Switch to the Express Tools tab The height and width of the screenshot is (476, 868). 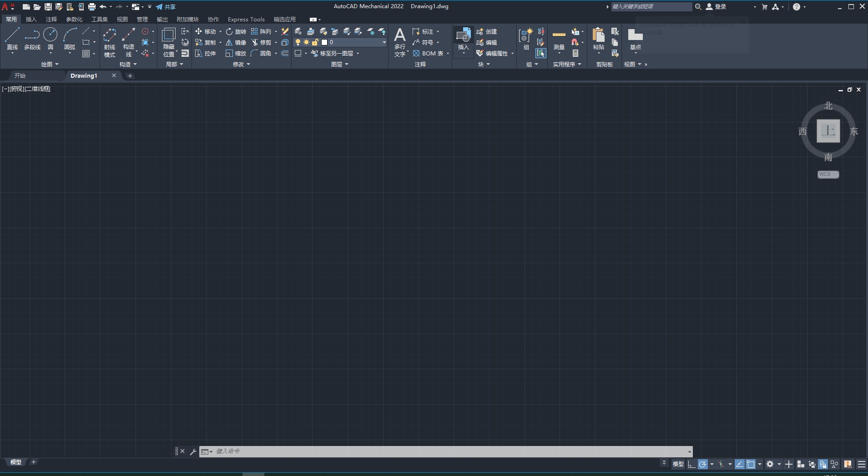click(246, 19)
